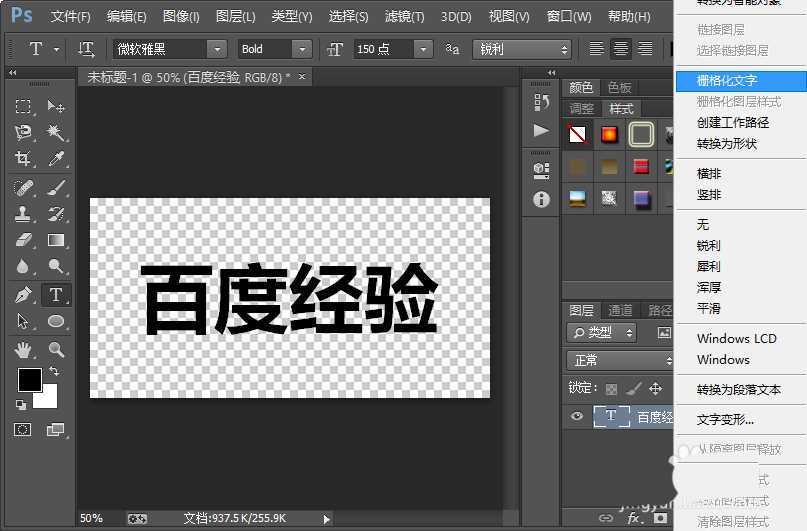The width and height of the screenshot is (807, 531).
Task: Click the Zoom tool
Action: click(56, 350)
